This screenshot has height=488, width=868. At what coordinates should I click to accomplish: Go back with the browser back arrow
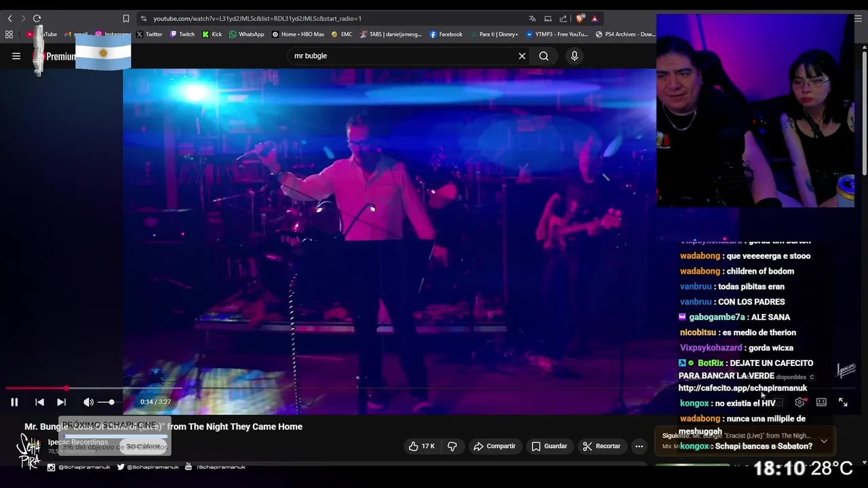click(x=9, y=18)
